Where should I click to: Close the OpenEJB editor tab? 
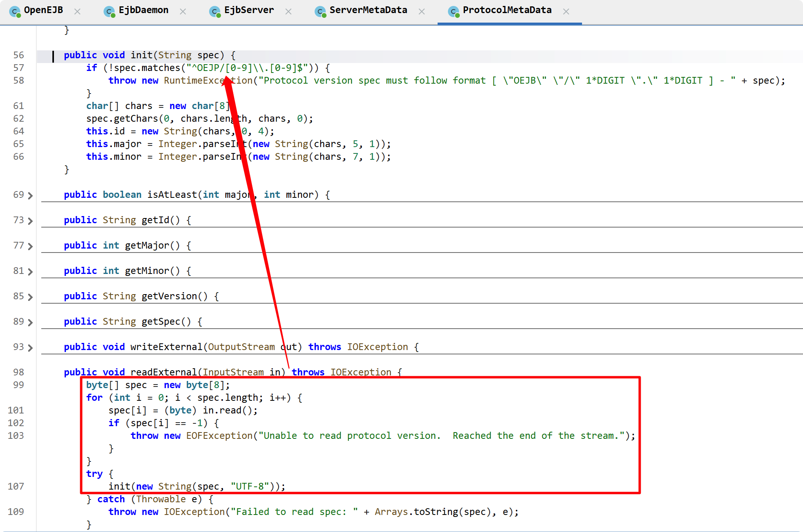(x=77, y=11)
